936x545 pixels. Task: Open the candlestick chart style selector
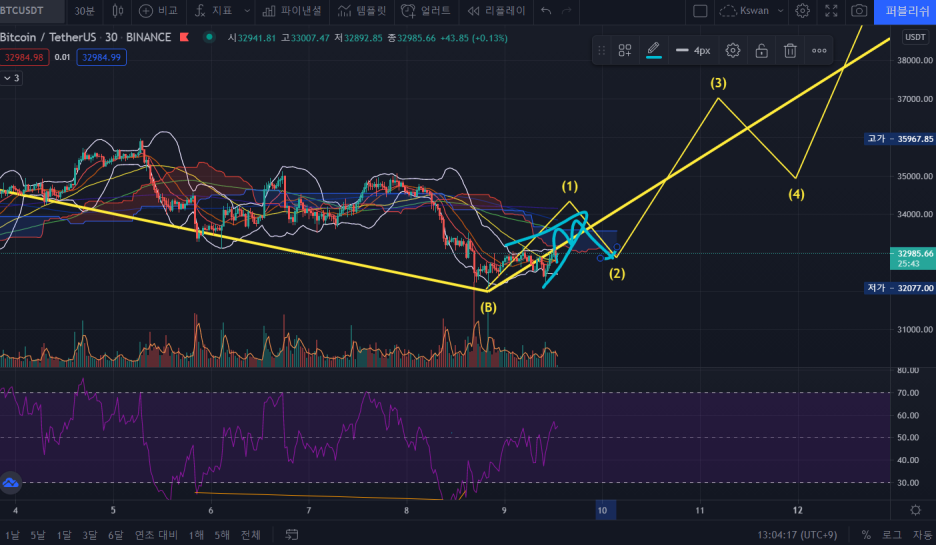click(118, 11)
